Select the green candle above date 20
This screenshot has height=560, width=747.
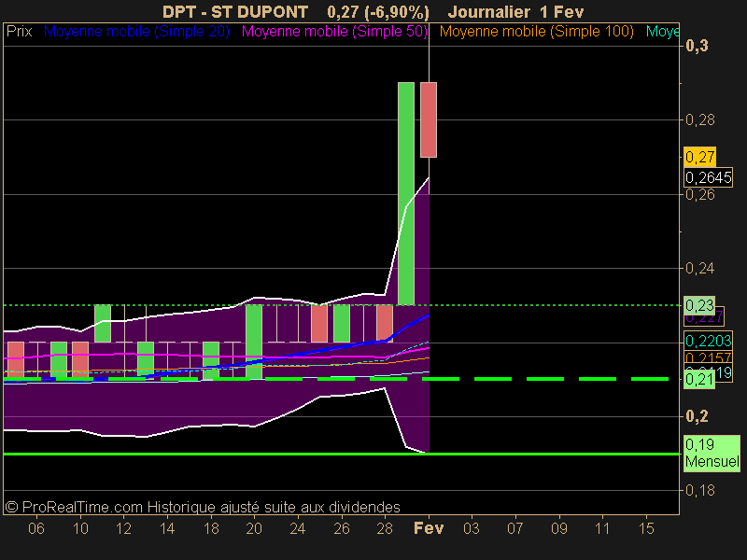tap(254, 342)
